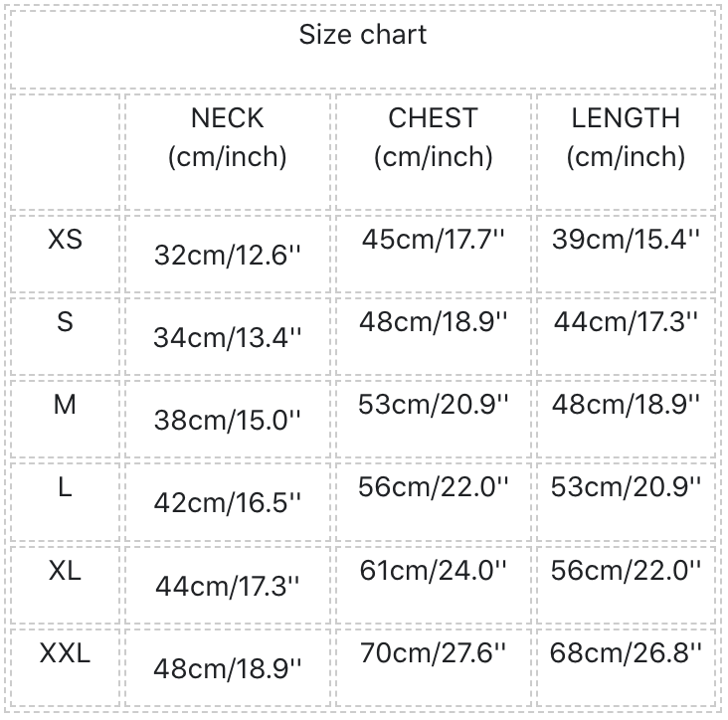Click the S size row label
The height and width of the screenshot is (720, 728).
click(x=66, y=322)
